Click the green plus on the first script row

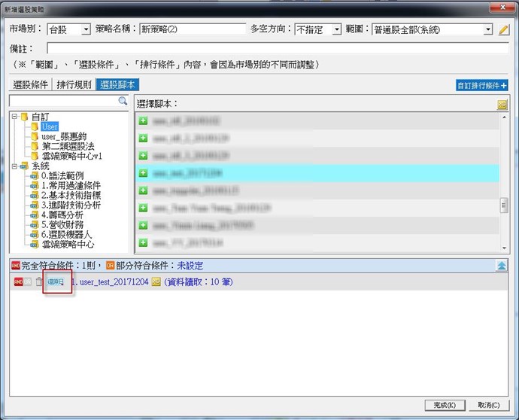[x=142, y=120]
